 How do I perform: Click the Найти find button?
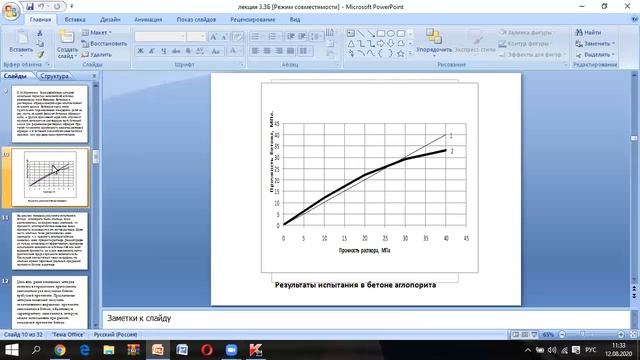click(x=589, y=32)
